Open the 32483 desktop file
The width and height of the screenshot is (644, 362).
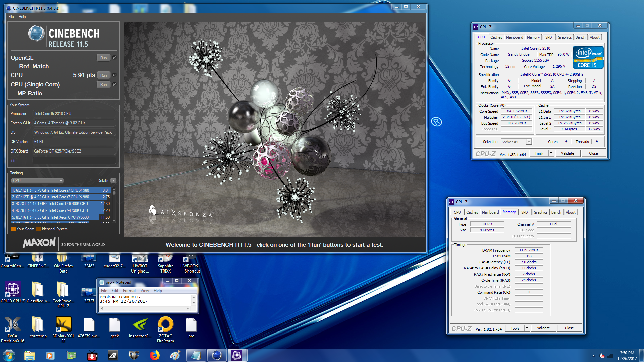[89, 261]
